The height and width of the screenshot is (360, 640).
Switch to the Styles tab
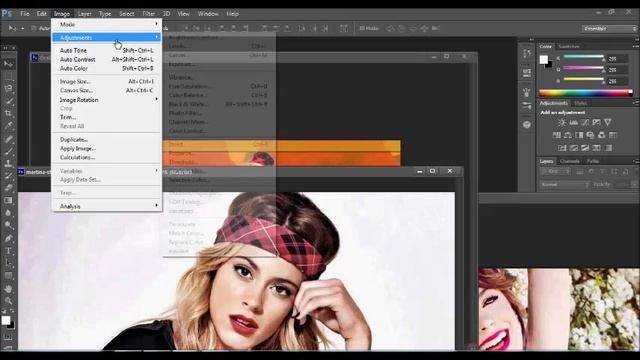580,103
